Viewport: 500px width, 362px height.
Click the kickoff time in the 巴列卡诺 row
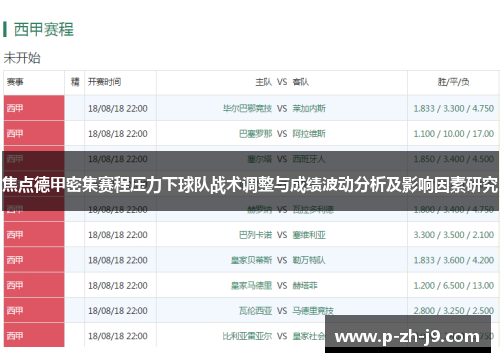(x=118, y=235)
